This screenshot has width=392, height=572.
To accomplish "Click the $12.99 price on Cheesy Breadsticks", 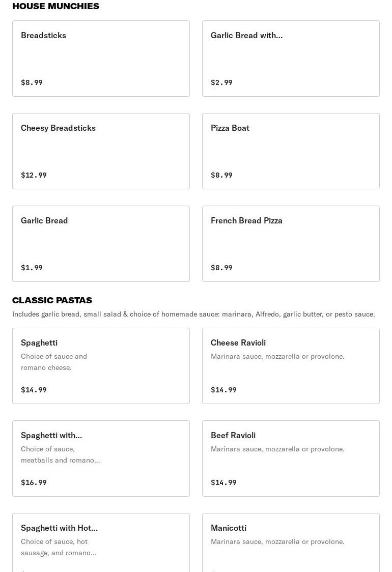I will click(x=34, y=175).
